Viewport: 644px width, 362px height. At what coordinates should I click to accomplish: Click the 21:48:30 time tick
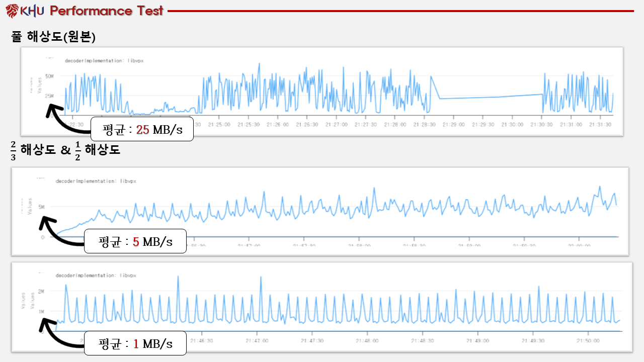pyautogui.click(x=423, y=340)
